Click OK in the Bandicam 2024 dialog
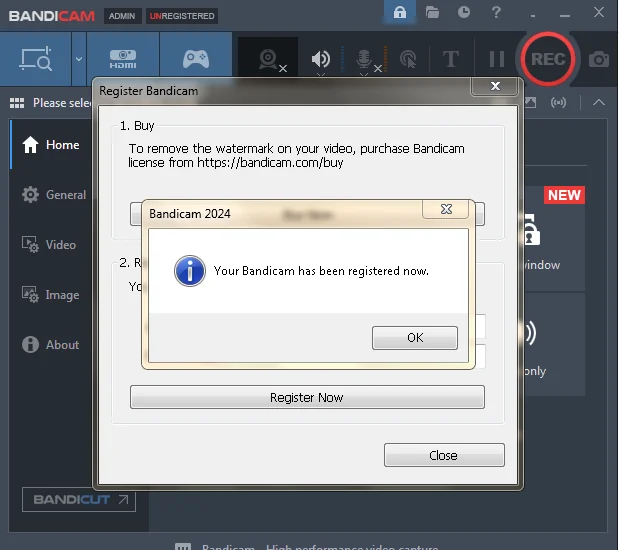Viewport: 619px width, 550px height. pyautogui.click(x=415, y=338)
